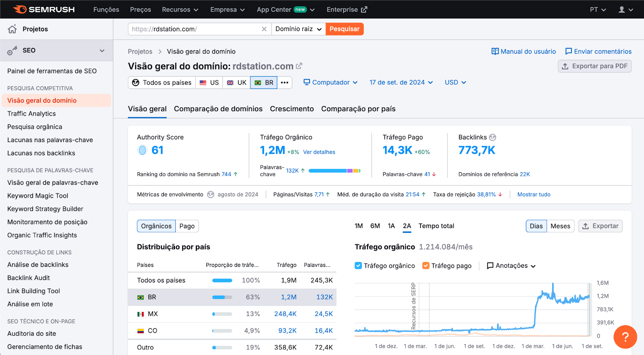Open the Domínio raiz dropdown
This screenshot has height=355, width=644.
click(x=298, y=29)
